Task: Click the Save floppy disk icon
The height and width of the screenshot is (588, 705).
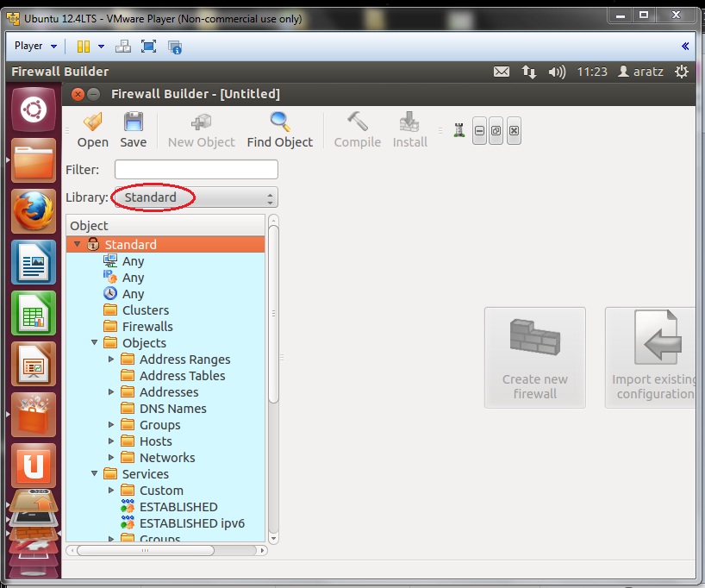Action: (133, 129)
